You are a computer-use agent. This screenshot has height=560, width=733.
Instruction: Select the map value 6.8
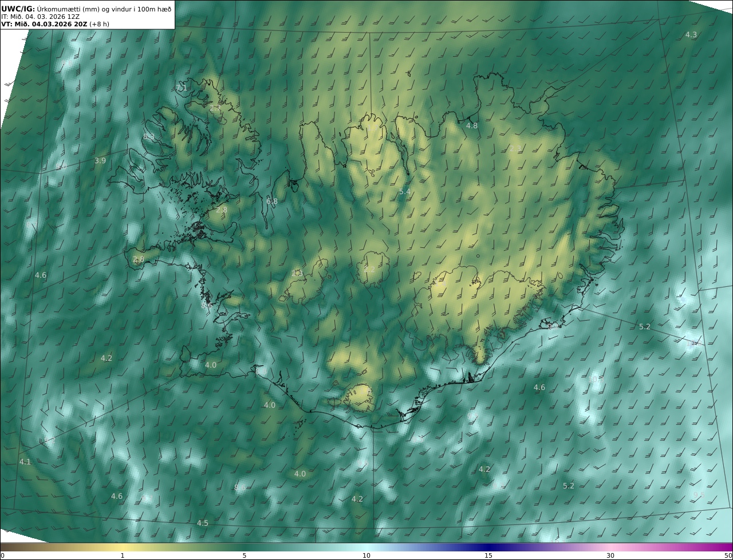[x=272, y=202]
